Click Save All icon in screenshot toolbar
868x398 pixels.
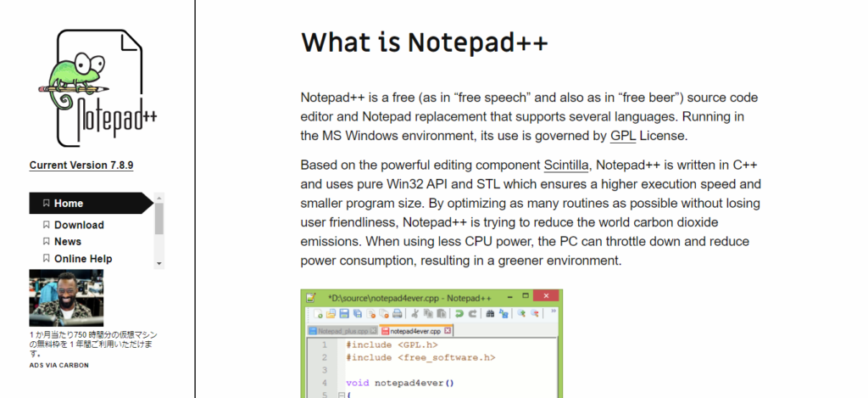pyautogui.click(x=358, y=314)
